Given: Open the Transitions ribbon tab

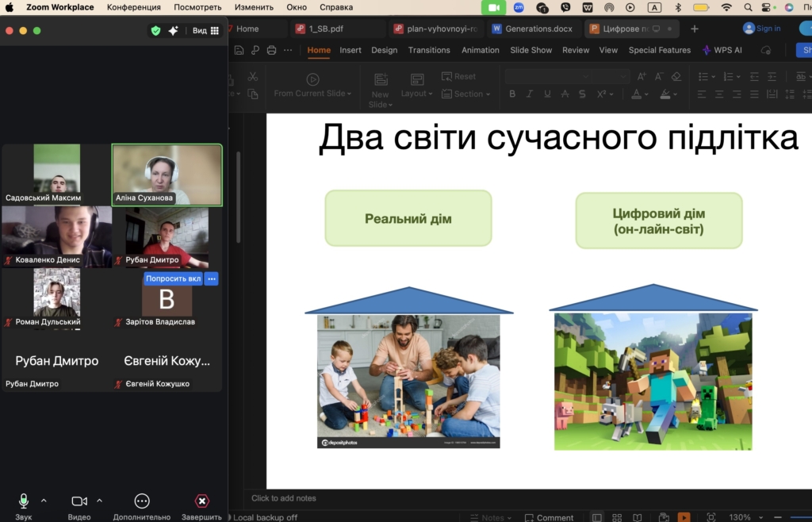Looking at the screenshot, I should click(x=429, y=50).
